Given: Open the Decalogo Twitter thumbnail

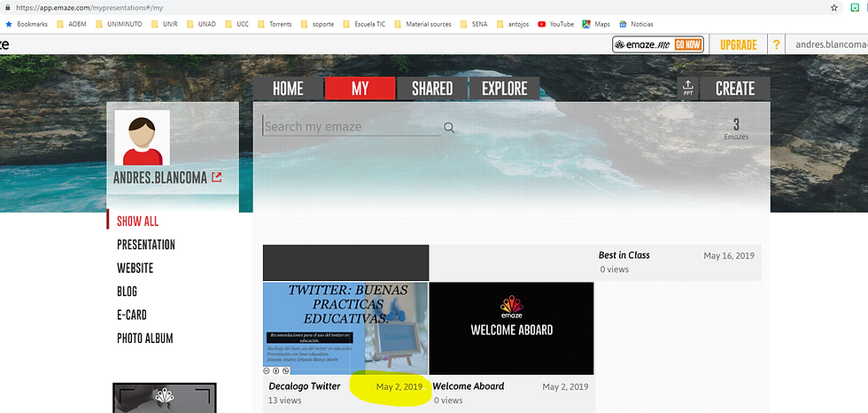Looking at the screenshot, I should 345,328.
